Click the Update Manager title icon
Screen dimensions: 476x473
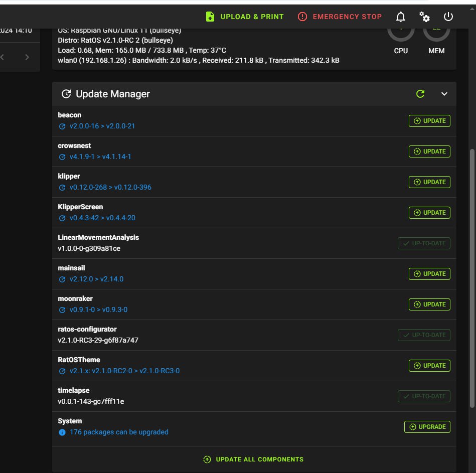tap(66, 94)
